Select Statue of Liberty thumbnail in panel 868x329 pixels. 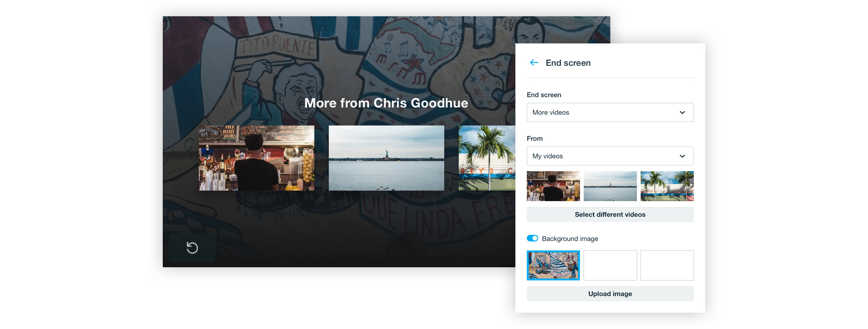point(610,186)
